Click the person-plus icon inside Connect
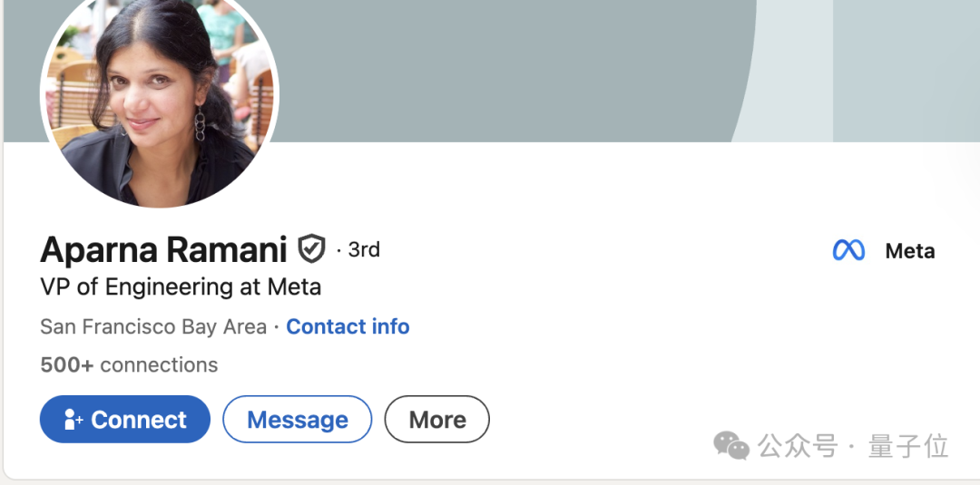Viewport: 980px width, 485px height. (73, 420)
